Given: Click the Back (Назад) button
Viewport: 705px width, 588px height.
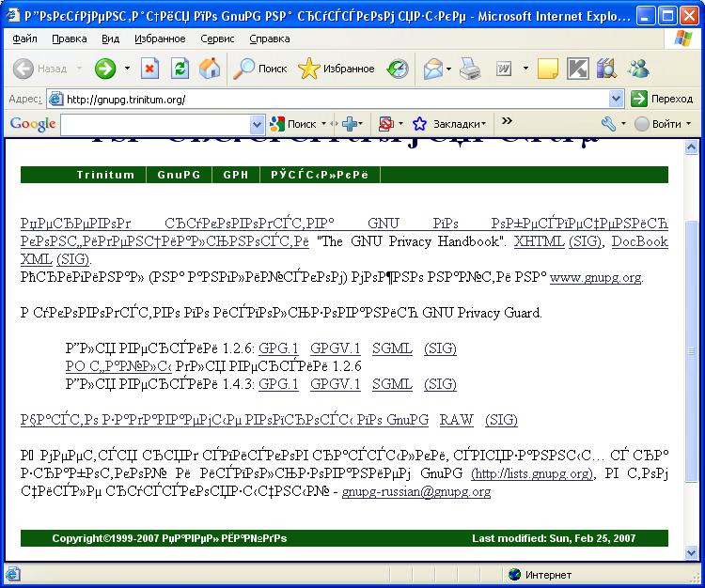Looking at the screenshot, I should pyautogui.click(x=40, y=69).
